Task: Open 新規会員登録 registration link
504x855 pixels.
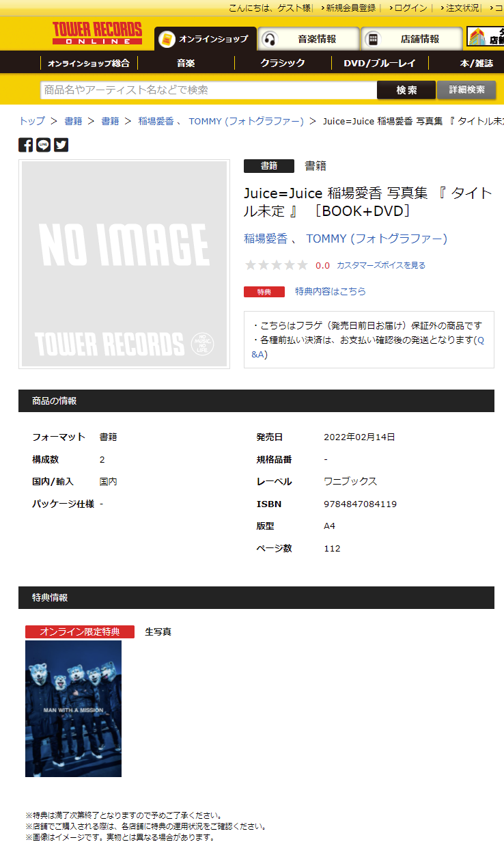Action: [x=350, y=8]
